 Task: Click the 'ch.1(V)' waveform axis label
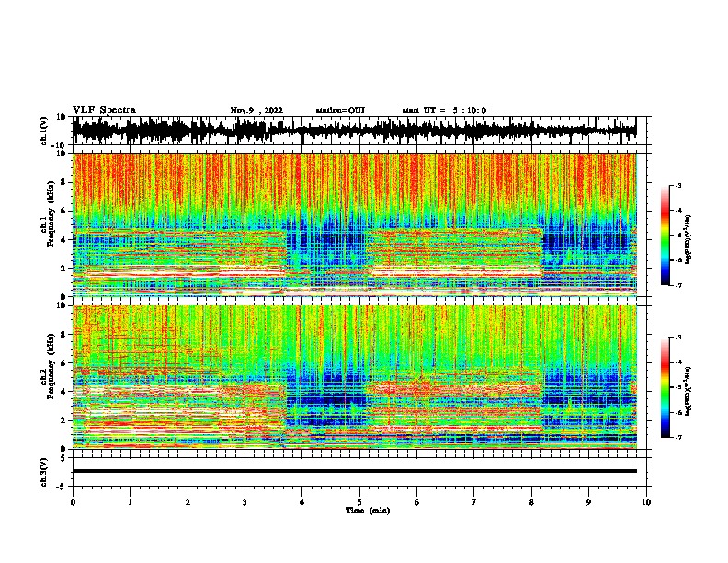point(44,131)
